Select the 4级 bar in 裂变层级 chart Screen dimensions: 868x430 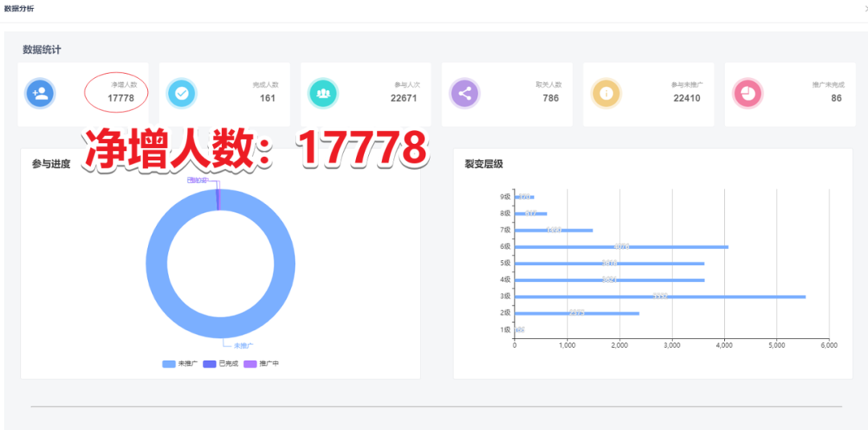[609, 280]
